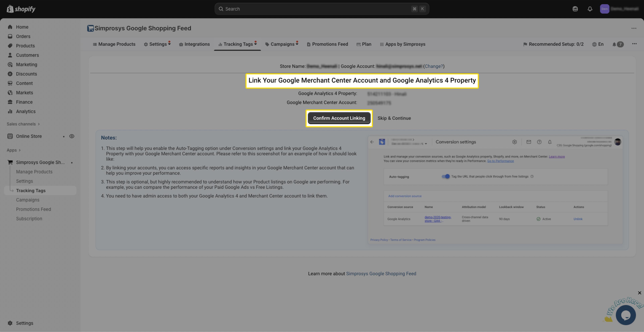Click the Skip & Continue link
The height and width of the screenshot is (332, 644).
click(394, 118)
